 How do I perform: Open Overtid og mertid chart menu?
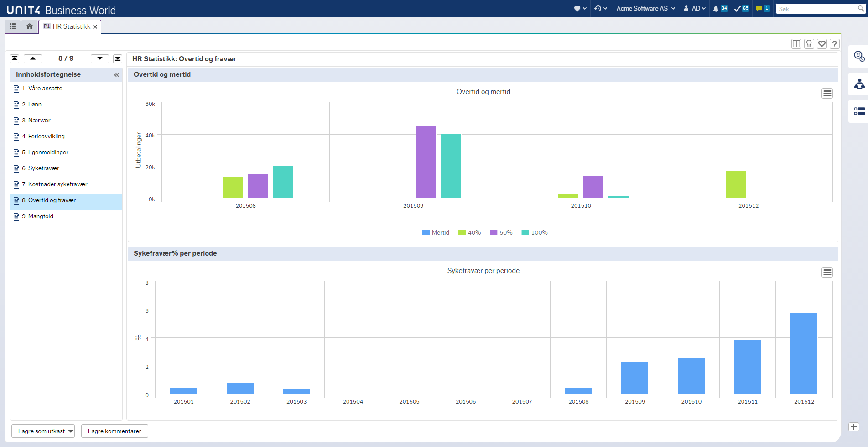pos(827,94)
